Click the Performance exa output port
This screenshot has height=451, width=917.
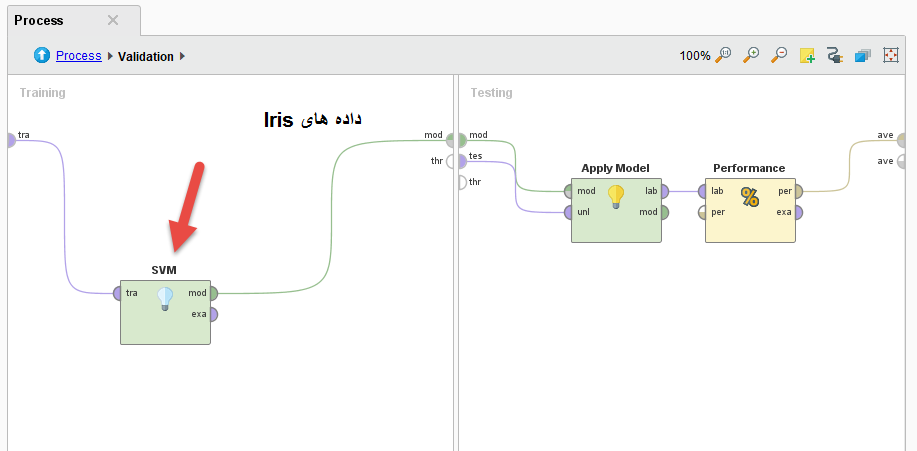click(x=798, y=212)
